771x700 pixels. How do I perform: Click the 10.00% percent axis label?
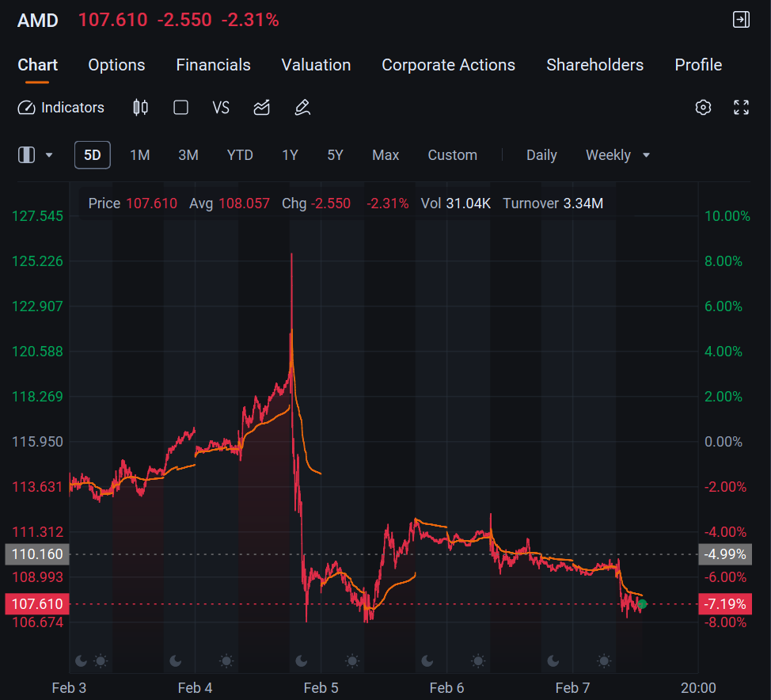click(727, 216)
